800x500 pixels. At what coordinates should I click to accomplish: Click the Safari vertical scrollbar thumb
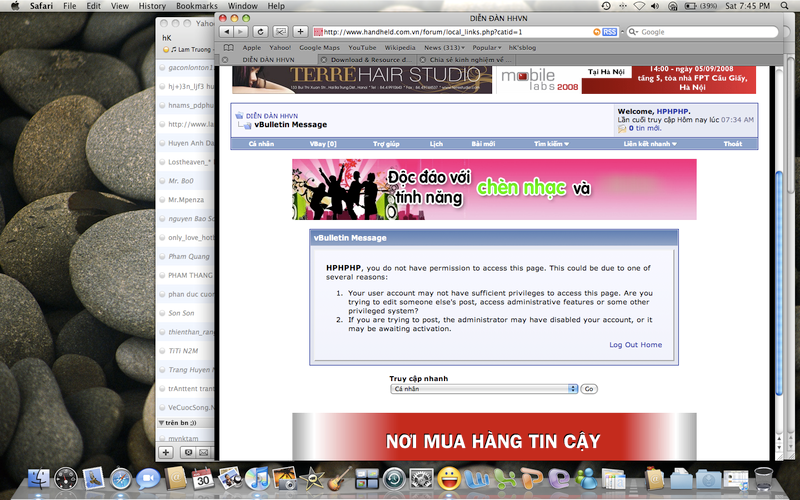[x=779, y=283]
